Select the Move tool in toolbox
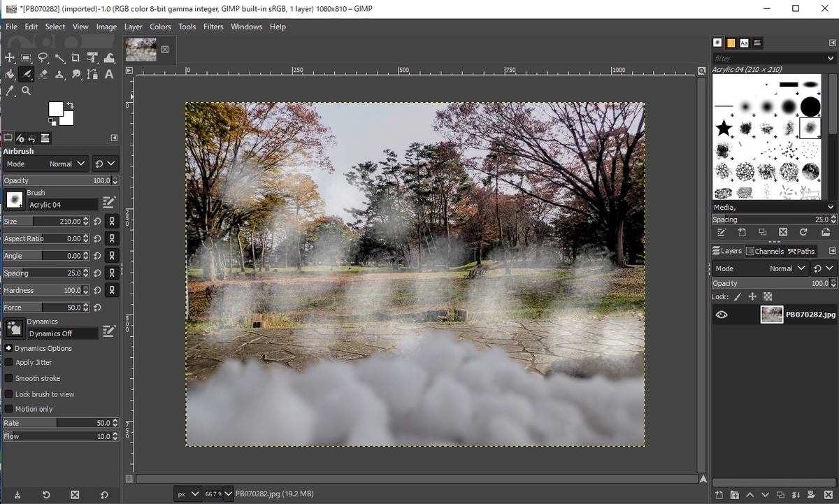 [x=10, y=58]
